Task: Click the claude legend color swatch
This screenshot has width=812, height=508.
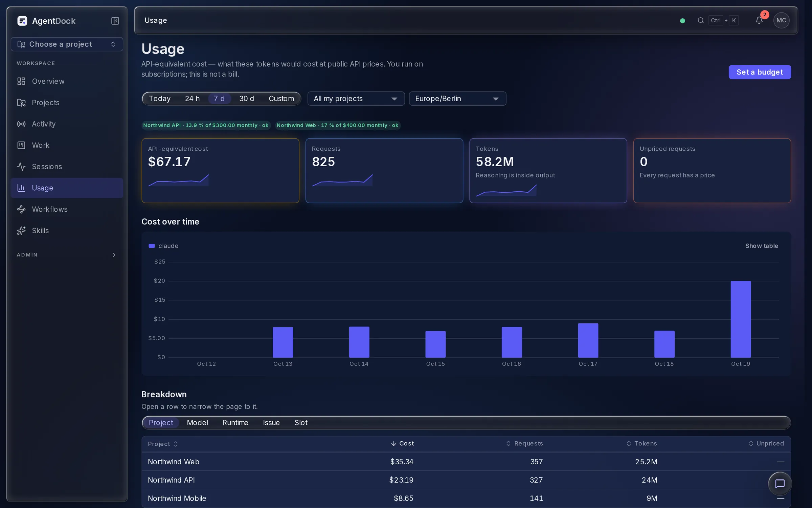Action: 152,246
